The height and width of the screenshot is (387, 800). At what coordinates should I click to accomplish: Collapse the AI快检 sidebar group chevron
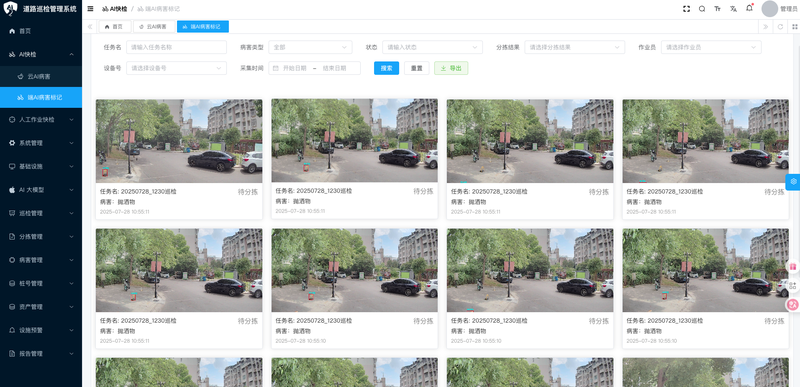[71, 54]
